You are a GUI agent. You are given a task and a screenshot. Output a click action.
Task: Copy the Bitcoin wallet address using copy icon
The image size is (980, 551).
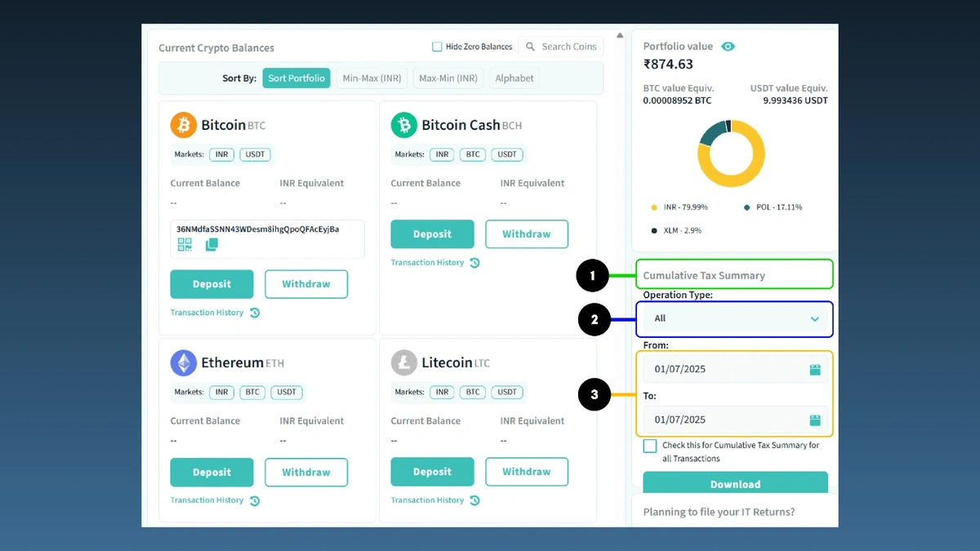pyautogui.click(x=212, y=244)
